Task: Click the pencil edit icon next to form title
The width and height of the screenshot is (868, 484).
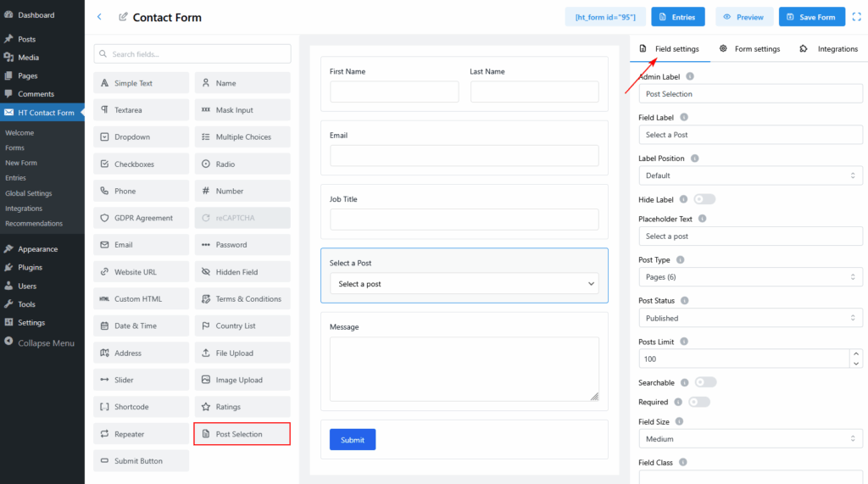Action: pyautogui.click(x=124, y=17)
